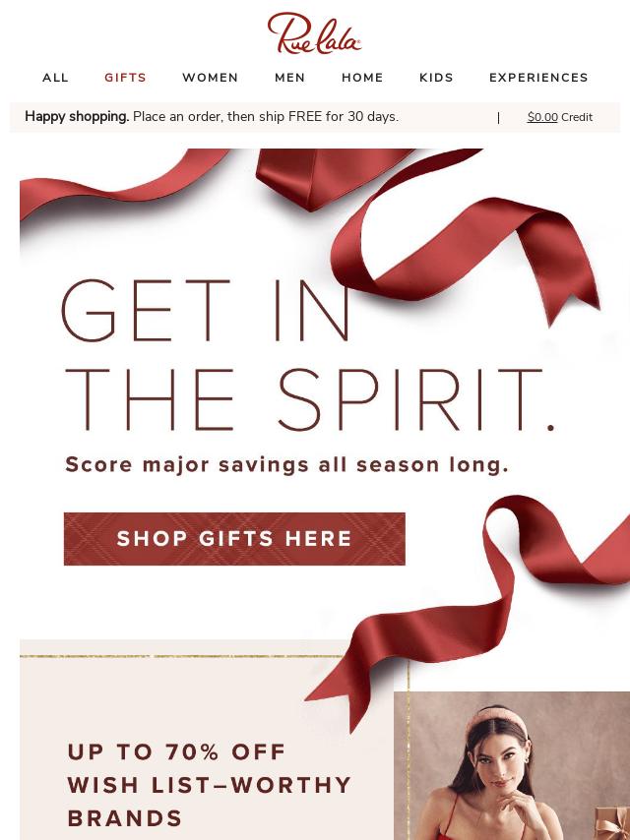Click the Score major savings tagline
Screen dimensions: 630x840
click(x=286, y=464)
